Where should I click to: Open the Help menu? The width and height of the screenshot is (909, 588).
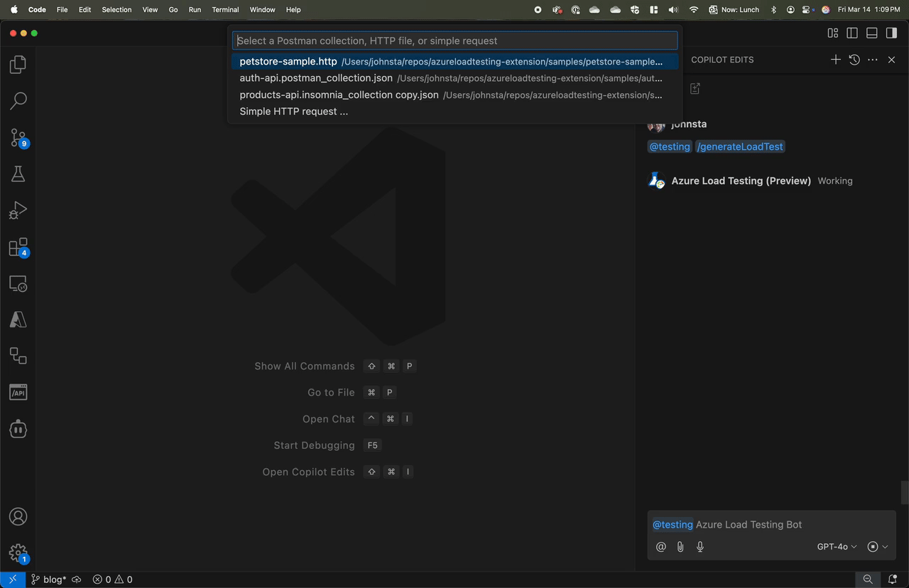(x=293, y=10)
